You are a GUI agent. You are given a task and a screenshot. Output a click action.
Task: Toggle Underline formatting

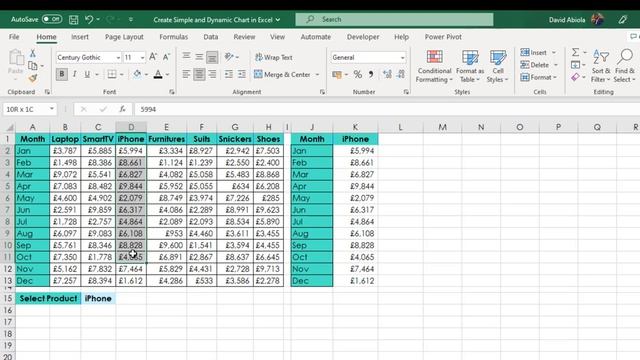pyautogui.click(x=87, y=74)
